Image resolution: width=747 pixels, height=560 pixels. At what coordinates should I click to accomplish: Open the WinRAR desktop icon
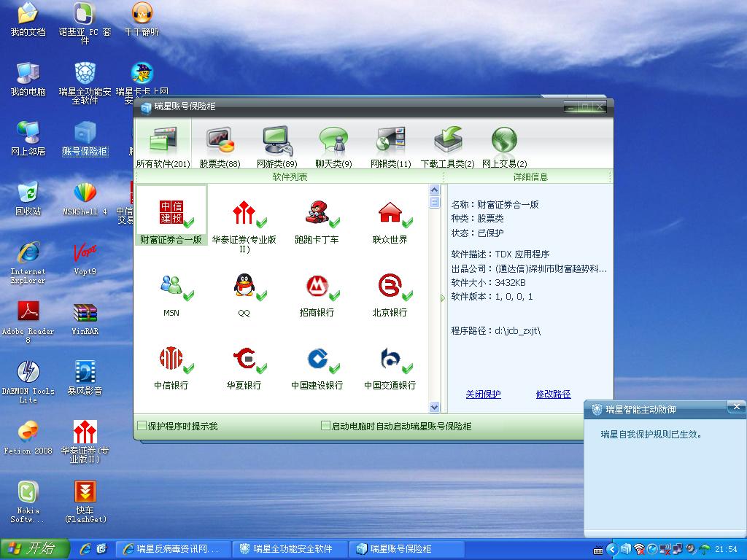[85, 319]
